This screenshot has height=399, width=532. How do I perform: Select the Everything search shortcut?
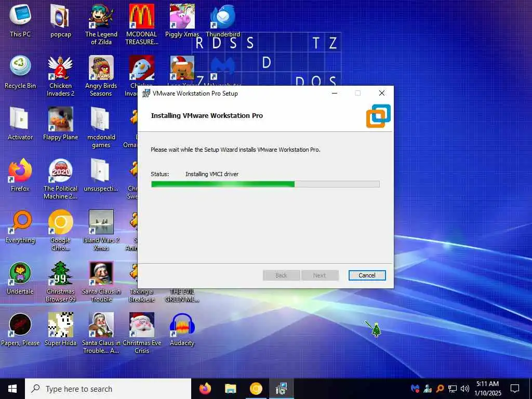20,227
